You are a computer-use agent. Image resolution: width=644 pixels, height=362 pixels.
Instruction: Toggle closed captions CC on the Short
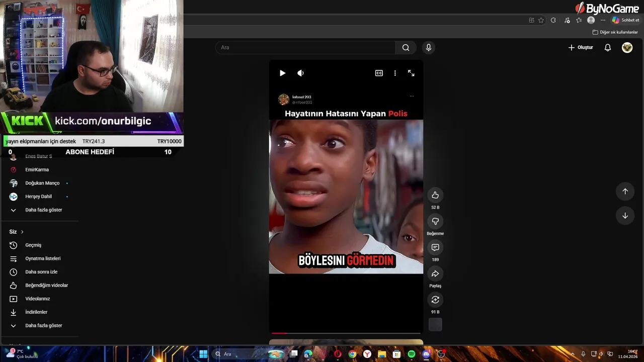pos(379,73)
